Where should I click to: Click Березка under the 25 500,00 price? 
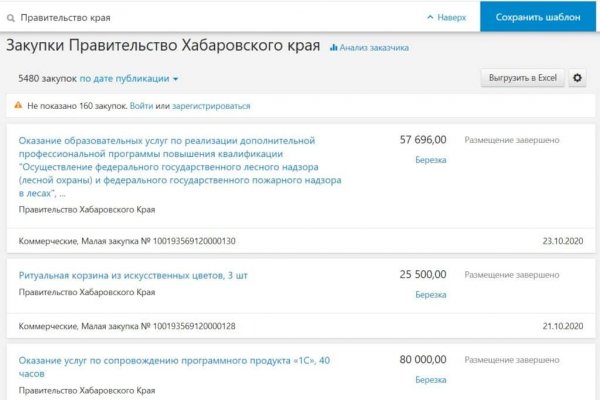pos(431,295)
